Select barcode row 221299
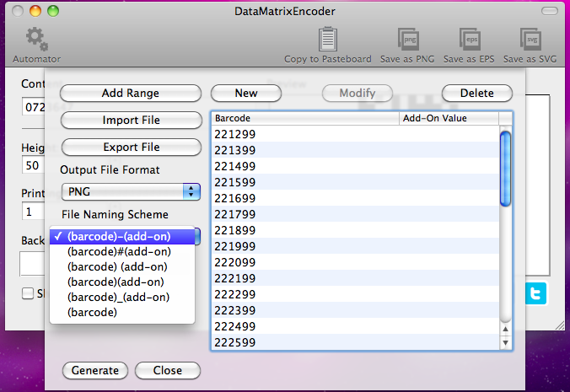 [356, 134]
